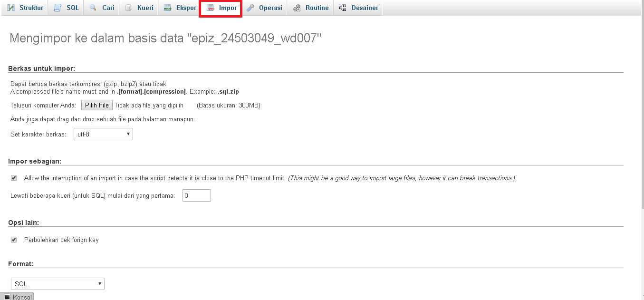Open the Operasi tab
This screenshot has width=644, height=300.
(264, 8)
